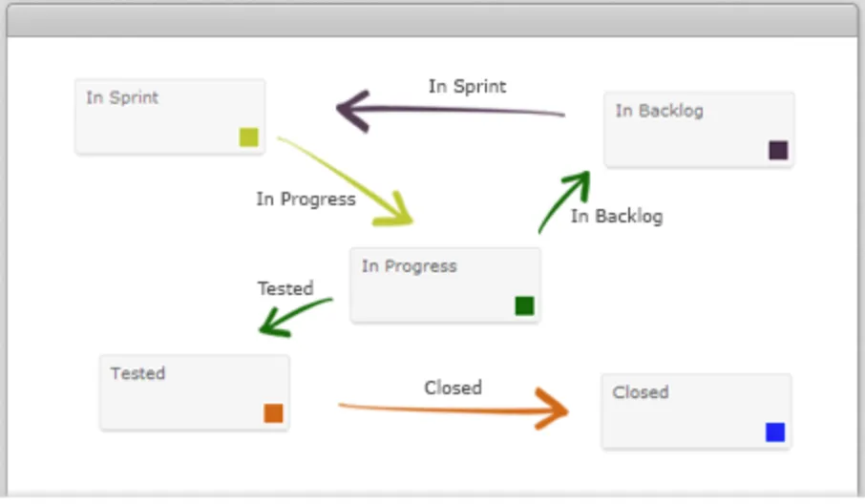Click the green arrow pointing up to In Backlog
865x504 pixels.
pos(563,200)
